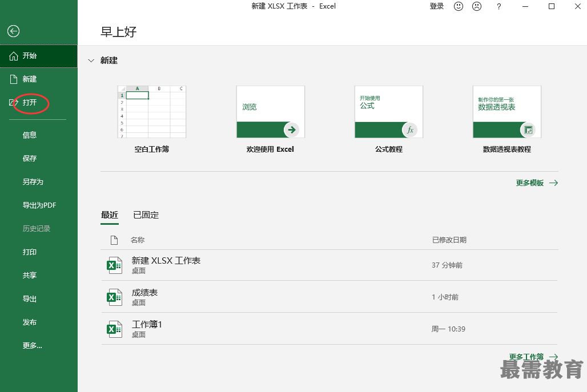Click the home icon next to 开始
587x392 pixels.
[14, 56]
